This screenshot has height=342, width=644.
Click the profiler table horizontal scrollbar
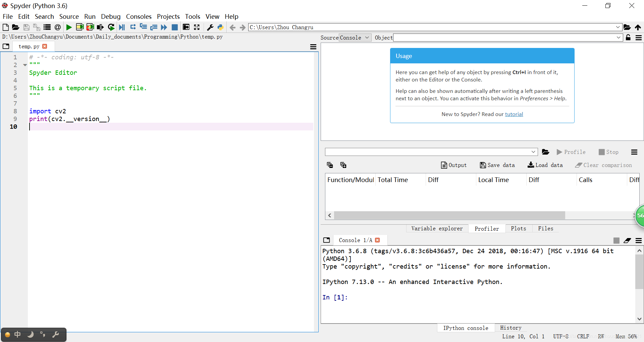449,215
